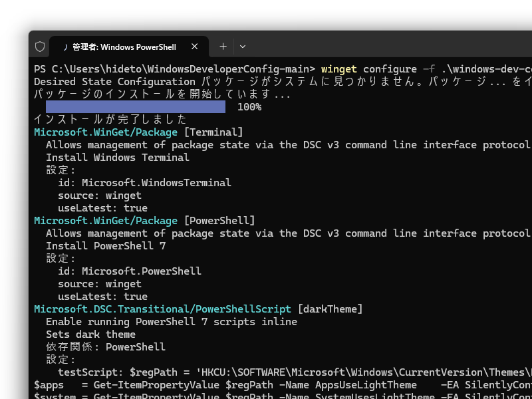Click 'Desired State Configuration' message line
Image resolution: width=532 pixels, height=399 pixels.
(283, 81)
